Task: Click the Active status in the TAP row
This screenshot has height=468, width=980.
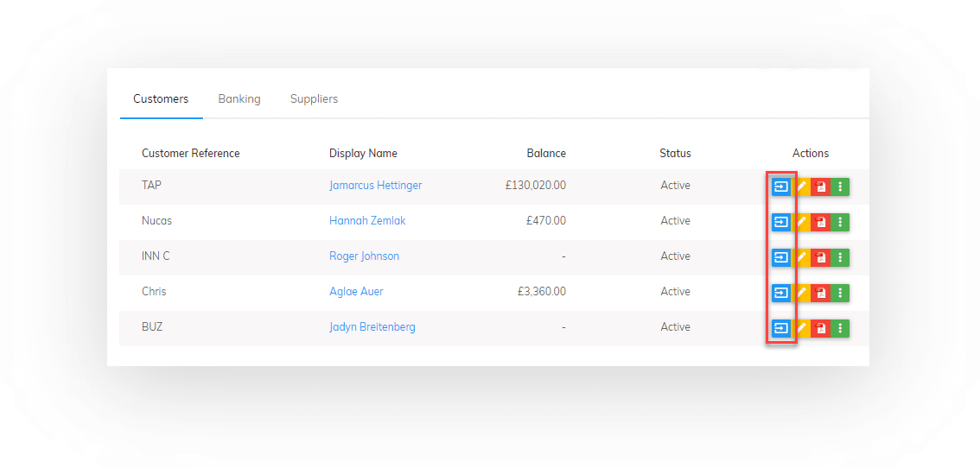Action: tap(675, 186)
